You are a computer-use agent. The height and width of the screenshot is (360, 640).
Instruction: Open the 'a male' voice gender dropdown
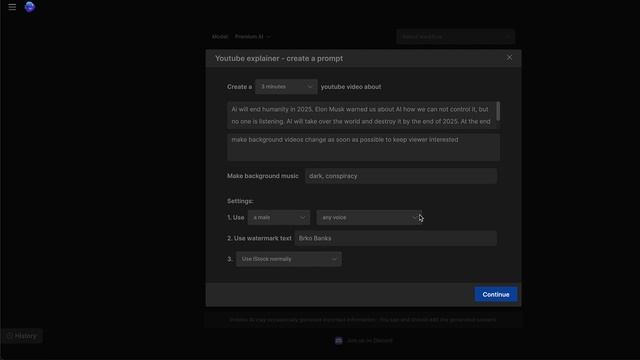[279, 218]
